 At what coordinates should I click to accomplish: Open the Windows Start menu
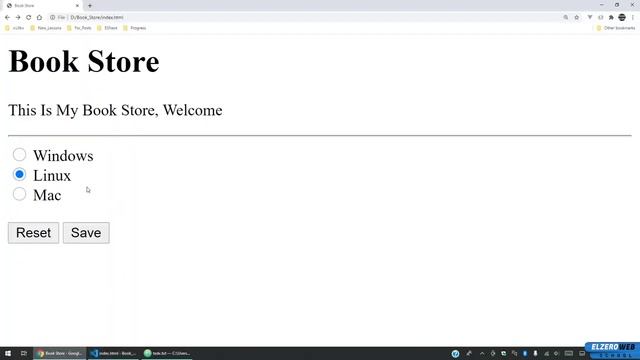(8, 353)
